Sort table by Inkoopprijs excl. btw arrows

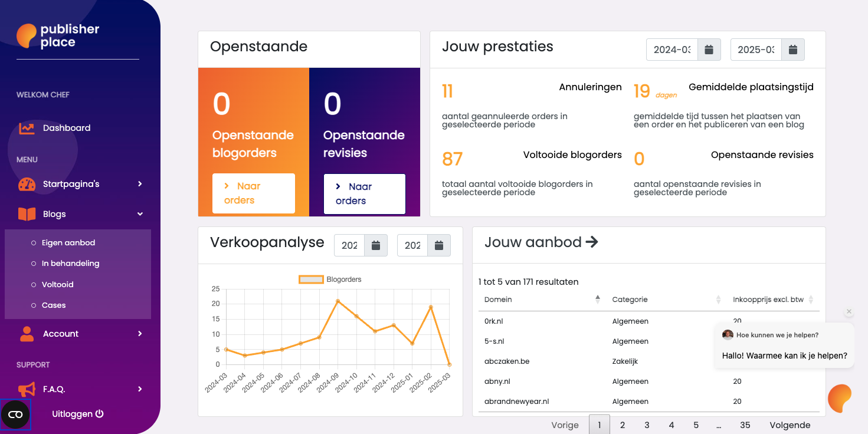point(811,300)
